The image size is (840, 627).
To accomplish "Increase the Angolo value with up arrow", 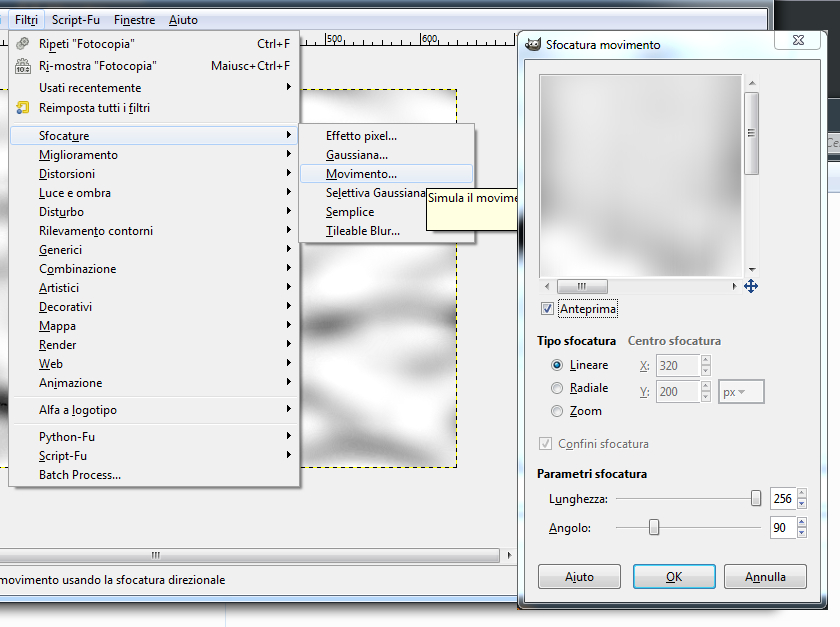I will (801, 522).
